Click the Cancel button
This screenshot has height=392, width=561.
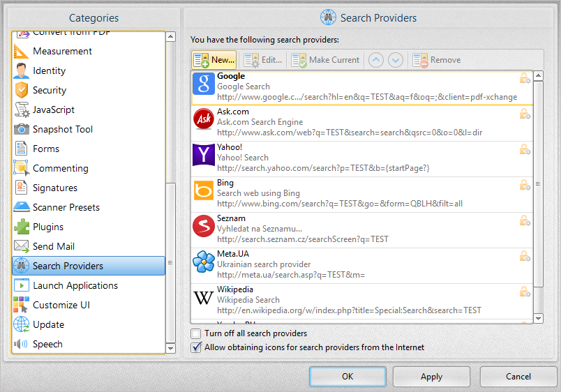518,377
